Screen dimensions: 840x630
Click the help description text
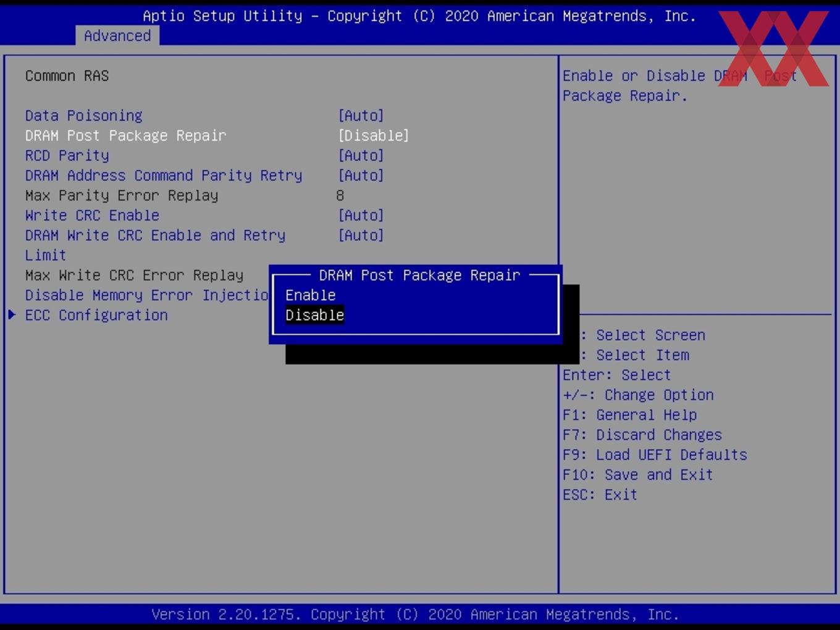coord(679,86)
